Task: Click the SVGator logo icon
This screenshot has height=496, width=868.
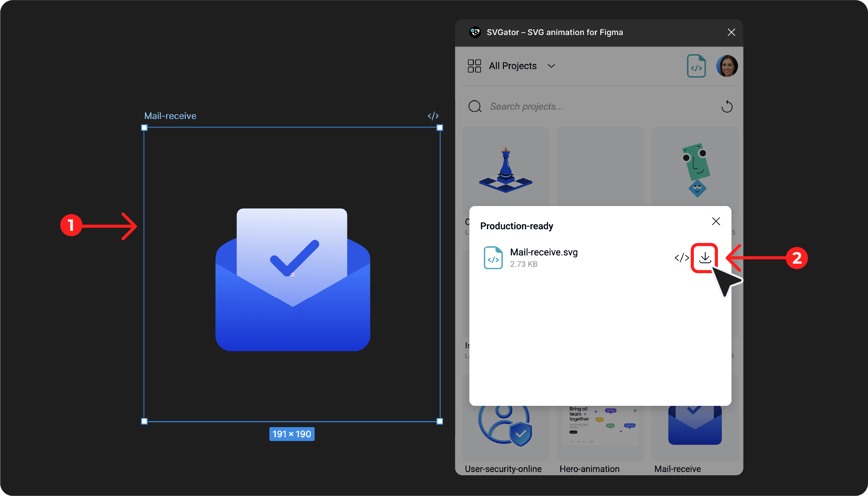Action: point(475,32)
